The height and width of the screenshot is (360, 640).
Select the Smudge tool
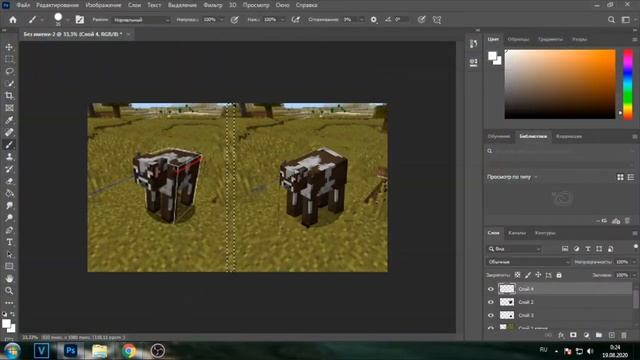point(9,205)
